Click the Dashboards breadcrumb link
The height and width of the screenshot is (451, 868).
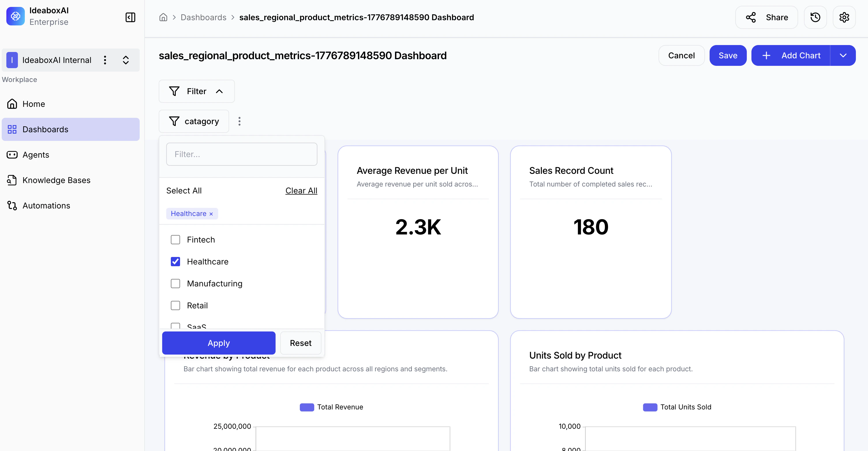[x=203, y=17]
